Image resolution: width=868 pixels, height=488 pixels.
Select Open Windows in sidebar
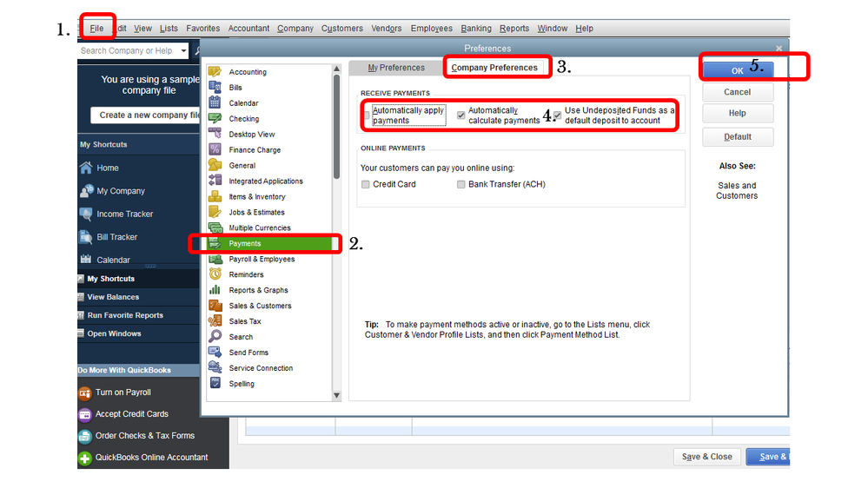click(114, 333)
